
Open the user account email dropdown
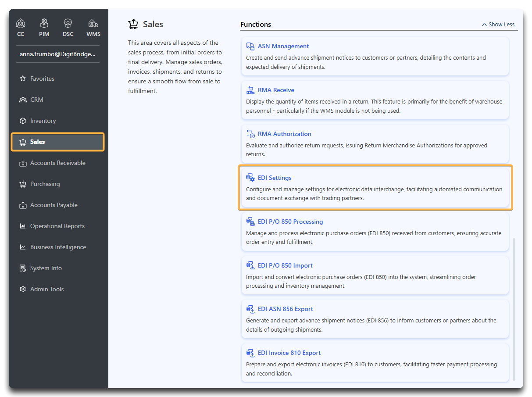57,54
